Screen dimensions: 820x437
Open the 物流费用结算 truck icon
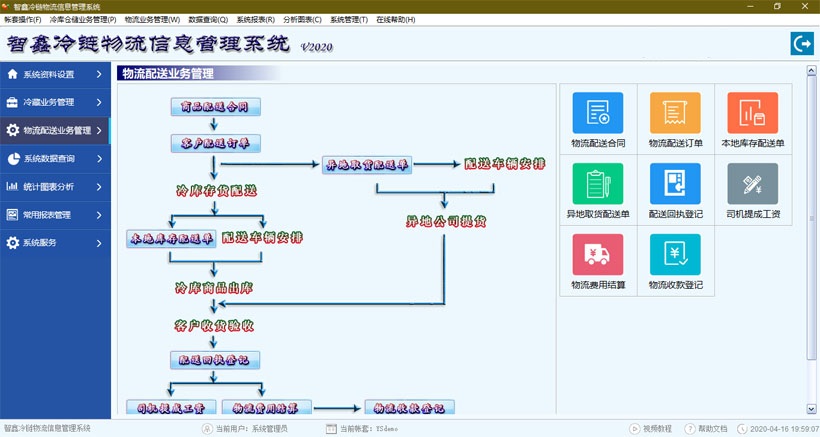[x=598, y=255]
